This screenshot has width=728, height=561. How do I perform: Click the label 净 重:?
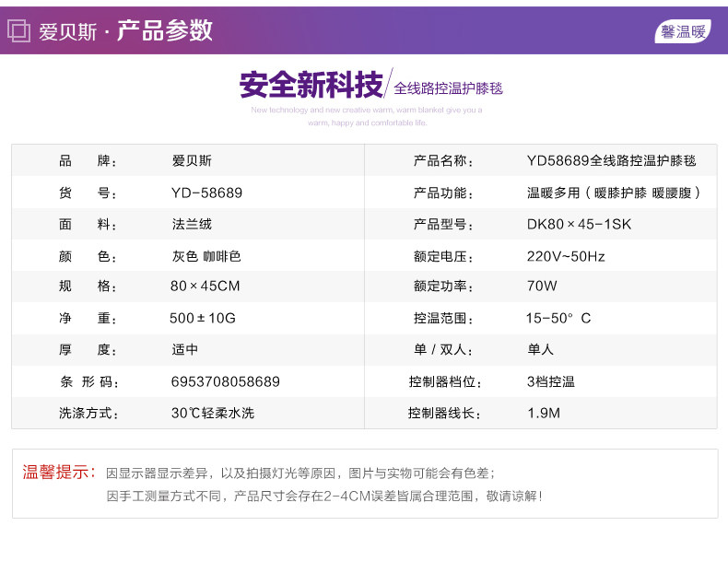tap(88, 318)
